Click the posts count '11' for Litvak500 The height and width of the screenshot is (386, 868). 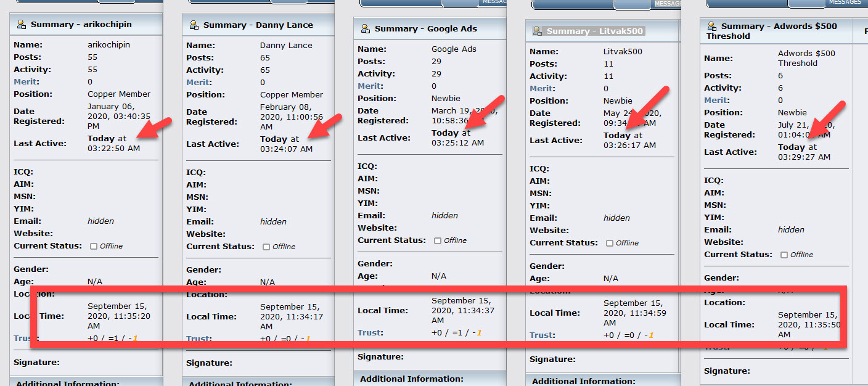click(x=608, y=64)
